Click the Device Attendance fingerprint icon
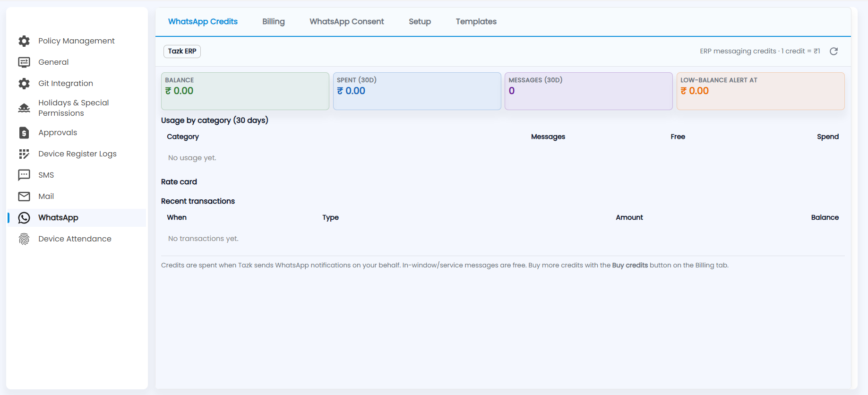The width and height of the screenshot is (868, 395). tap(24, 239)
